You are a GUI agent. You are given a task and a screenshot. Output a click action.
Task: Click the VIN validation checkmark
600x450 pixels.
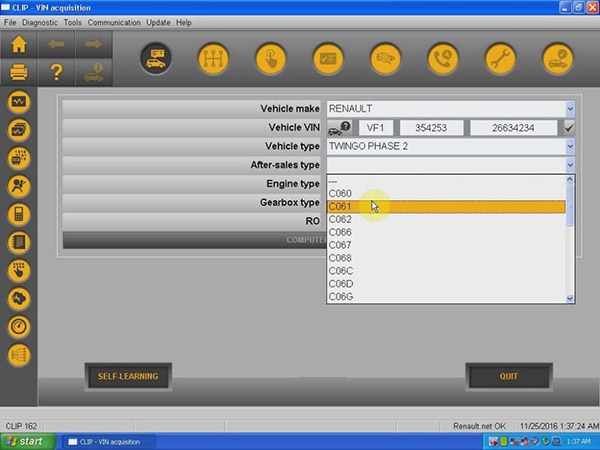coord(569,128)
